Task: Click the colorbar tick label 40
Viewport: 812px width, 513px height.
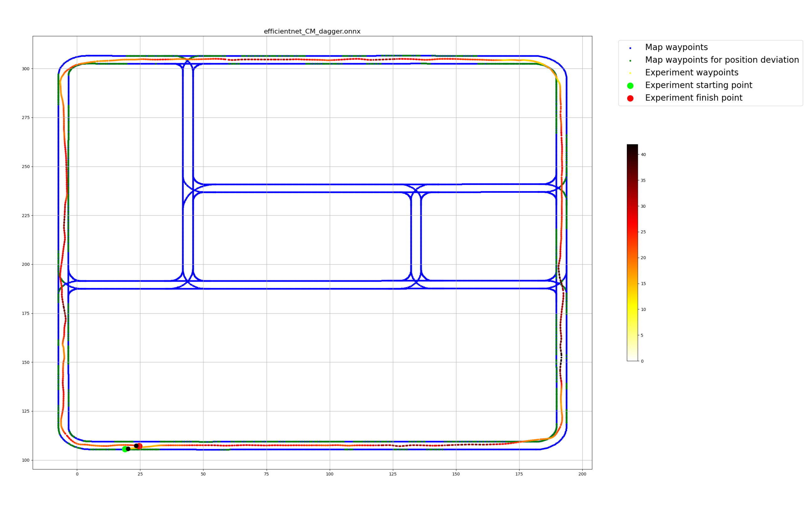Action: [643, 154]
